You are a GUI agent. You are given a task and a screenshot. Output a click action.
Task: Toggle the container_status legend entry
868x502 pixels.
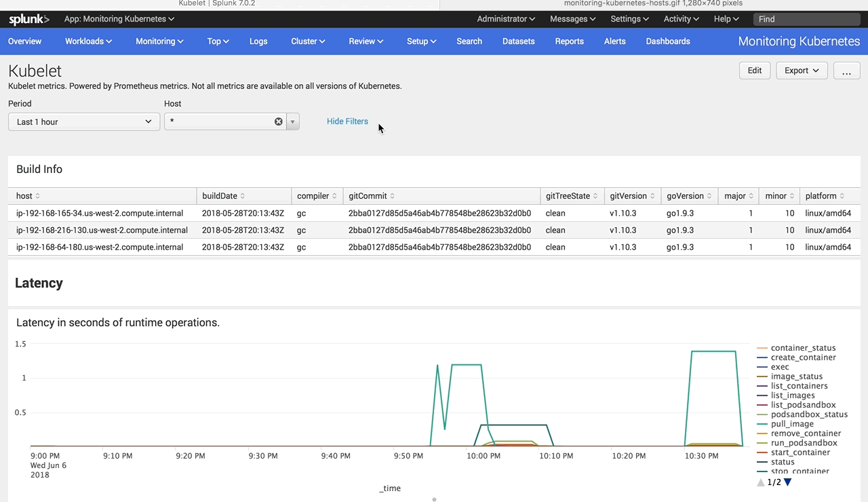(797, 348)
